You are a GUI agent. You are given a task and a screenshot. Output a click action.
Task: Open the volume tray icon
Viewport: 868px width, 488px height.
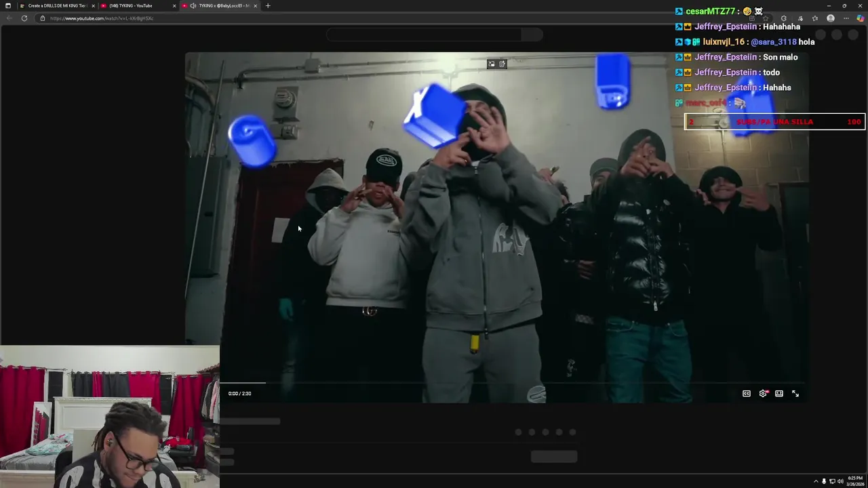840,481
